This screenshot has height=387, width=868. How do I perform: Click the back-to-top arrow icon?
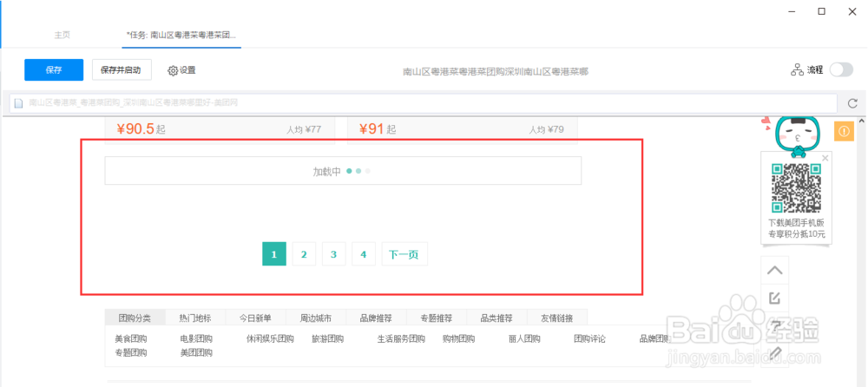775,271
